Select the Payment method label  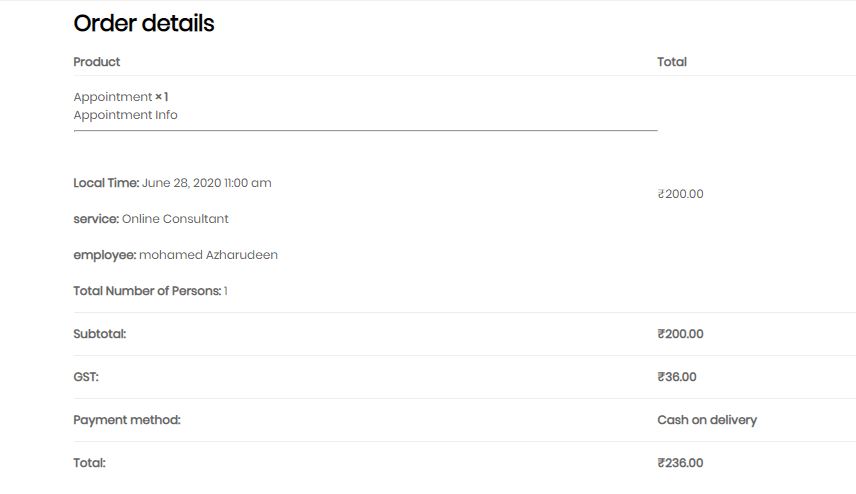[127, 420]
